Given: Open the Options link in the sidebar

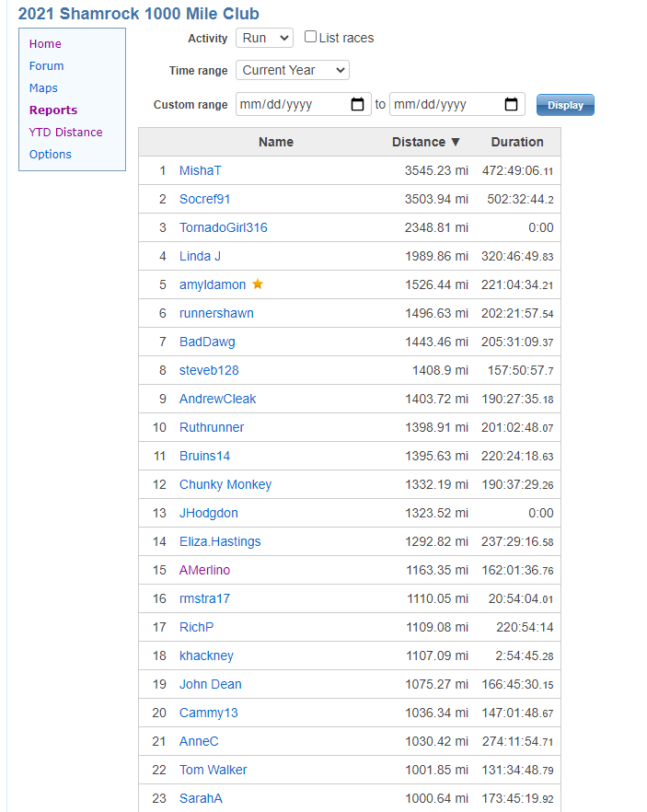Looking at the screenshot, I should pyautogui.click(x=51, y=155).
